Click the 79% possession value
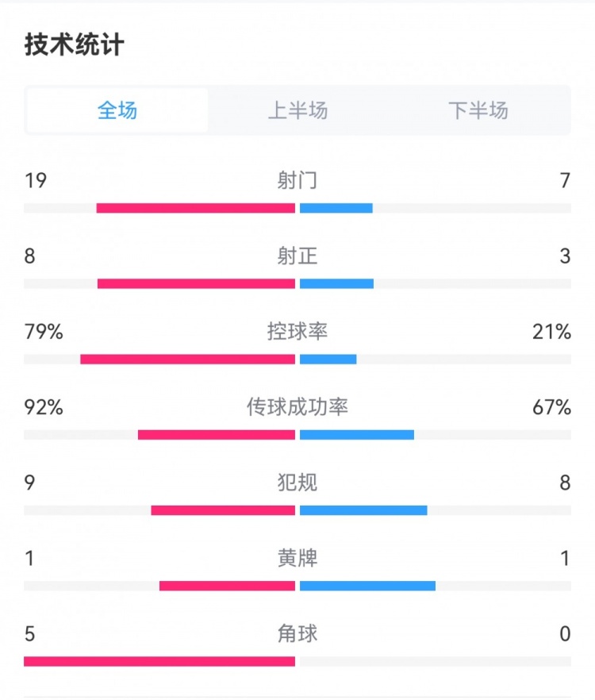The image size is (595, 700). 44,332
